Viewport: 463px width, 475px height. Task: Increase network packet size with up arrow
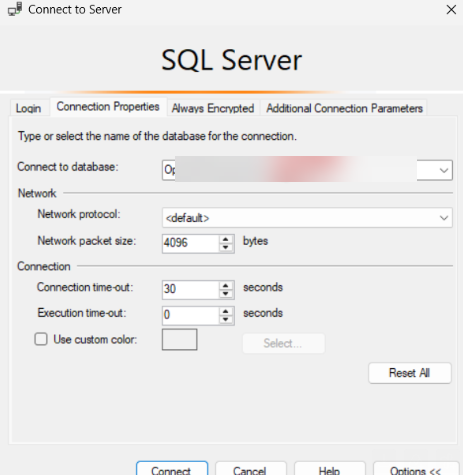tap(226, 240)
